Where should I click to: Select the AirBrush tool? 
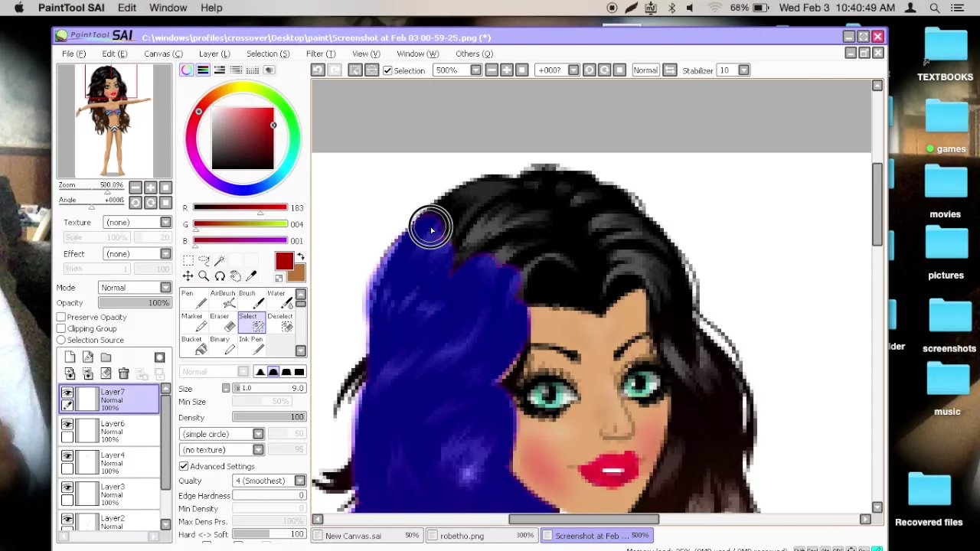click(x=222, y=300)
